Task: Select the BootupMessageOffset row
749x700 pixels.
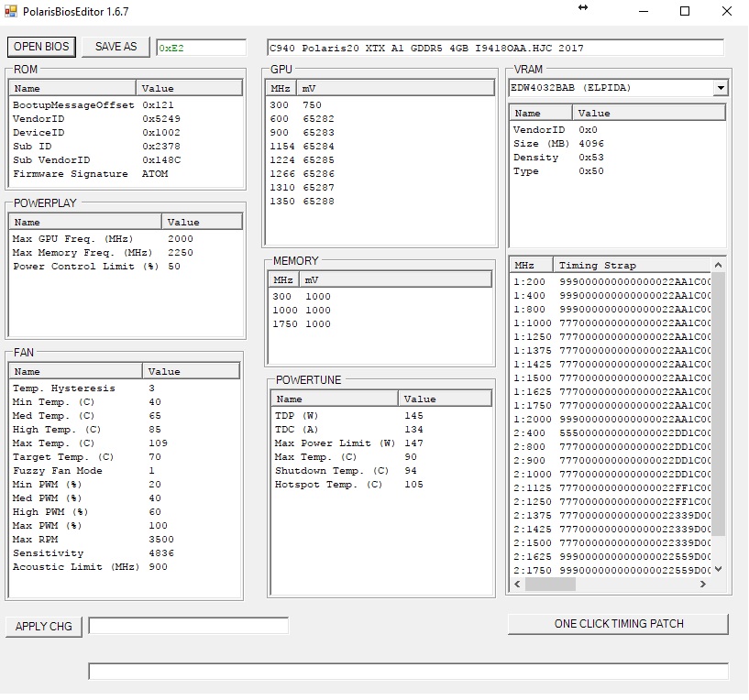Action: tap(126, 105)
